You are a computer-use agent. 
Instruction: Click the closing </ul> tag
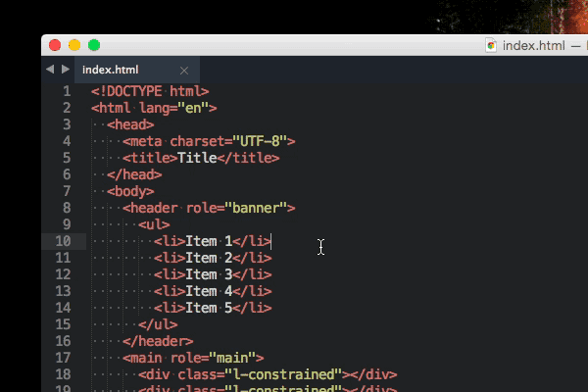(158, 324)
